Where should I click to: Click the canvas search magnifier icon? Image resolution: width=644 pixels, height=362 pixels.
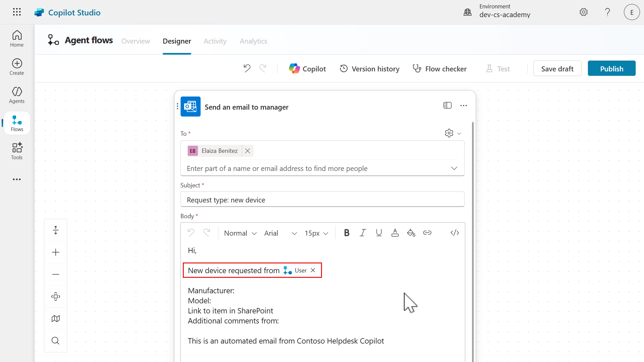pyautogui.click(x=55, y=341)
